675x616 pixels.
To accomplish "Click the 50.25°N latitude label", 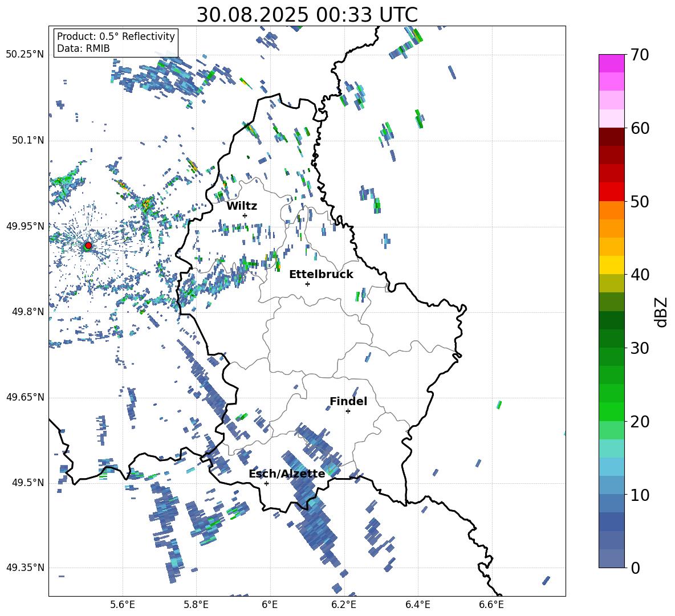I will (25, 55).
